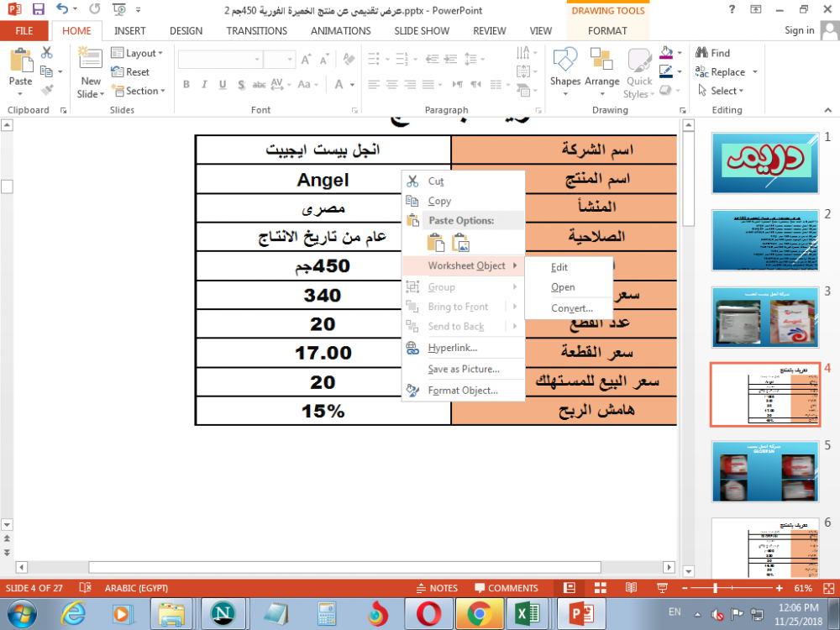Select the slide 1 thumbnail
The width and height of the screenshot is (840, 630).
(765, 163)
